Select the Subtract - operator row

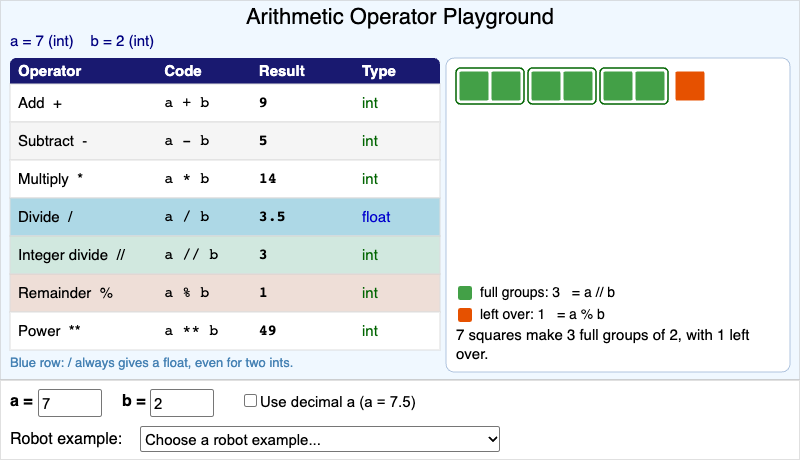(x=225, y=141)
